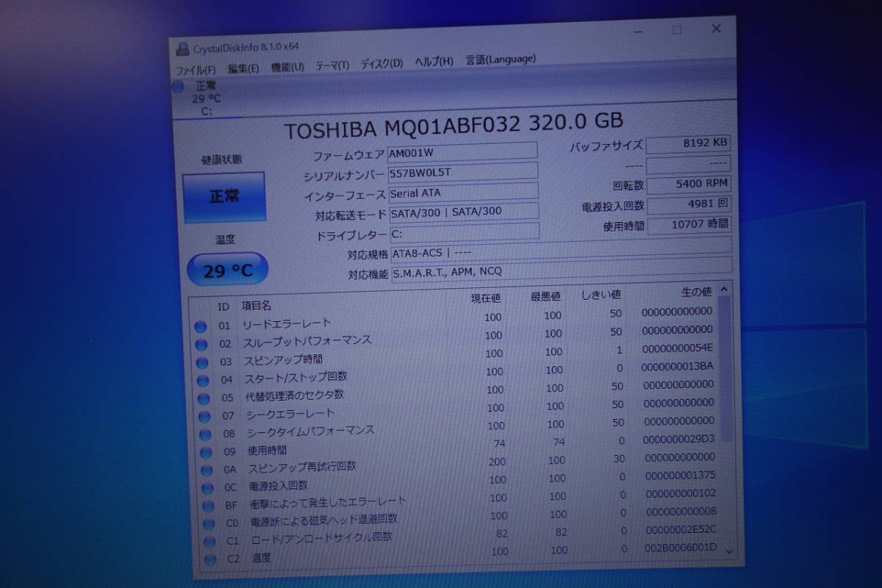Image resolution: width=882 pixels, height=588 pixels.
Task: Click status icon of row 07 シークエラーレート
Action: (205, 417)
